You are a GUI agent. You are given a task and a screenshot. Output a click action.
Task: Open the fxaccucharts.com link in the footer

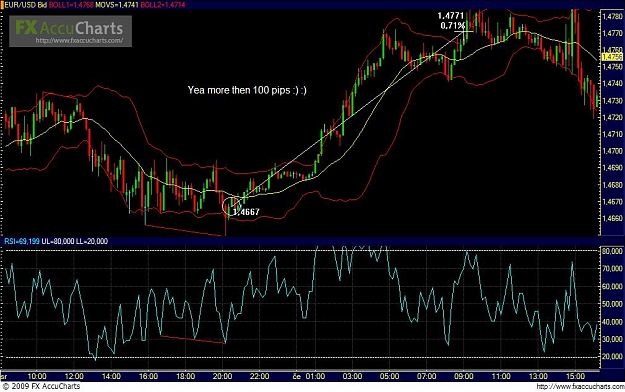580,386
